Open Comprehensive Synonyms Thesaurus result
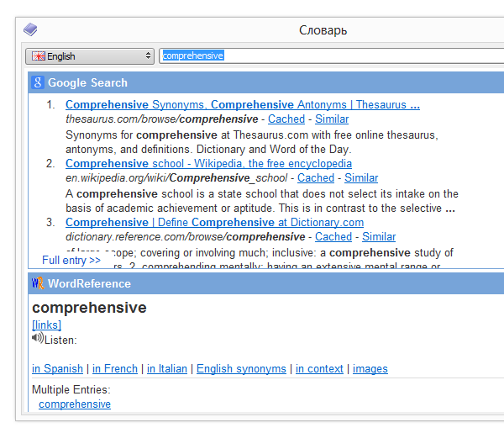This screenshot has width=504, height=433. point(243,104)
